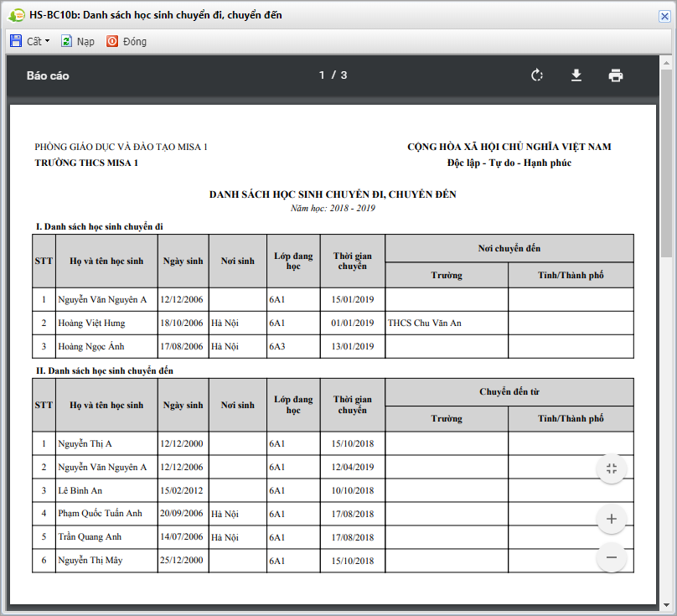This screenshot has width=677, height=616.
Task: Click the date 12/04/2019
Action: click(x=352, y=467)
